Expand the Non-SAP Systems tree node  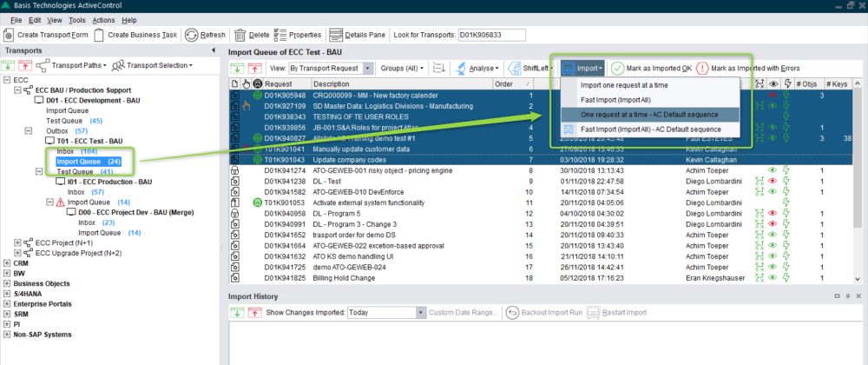[7, 335]
